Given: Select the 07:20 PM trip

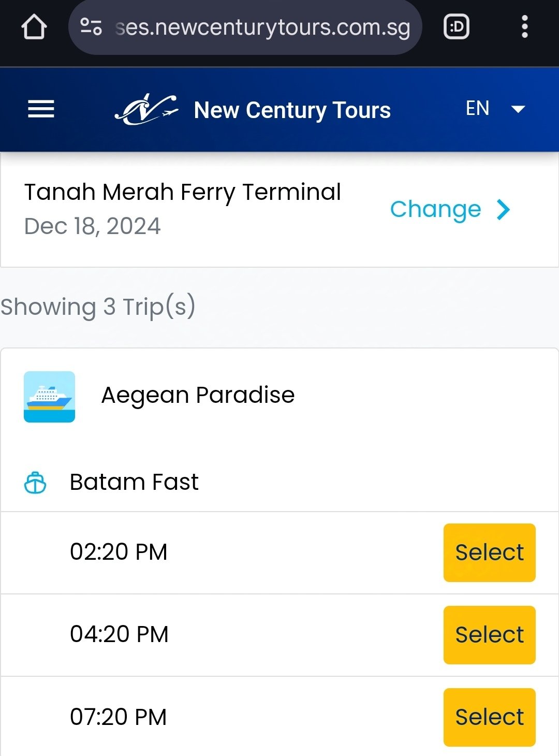Looking at the screenshot, I should [x=489, y=717].
